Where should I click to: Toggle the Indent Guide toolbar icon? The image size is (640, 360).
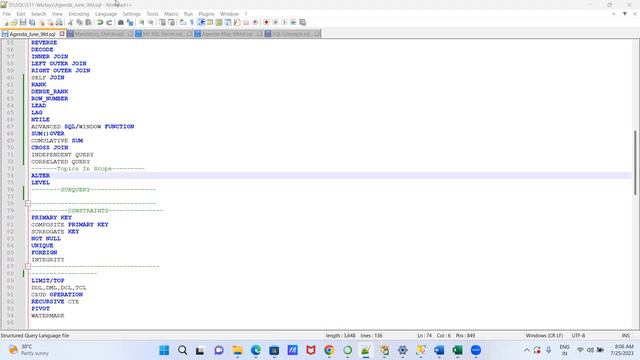(201, 22)
